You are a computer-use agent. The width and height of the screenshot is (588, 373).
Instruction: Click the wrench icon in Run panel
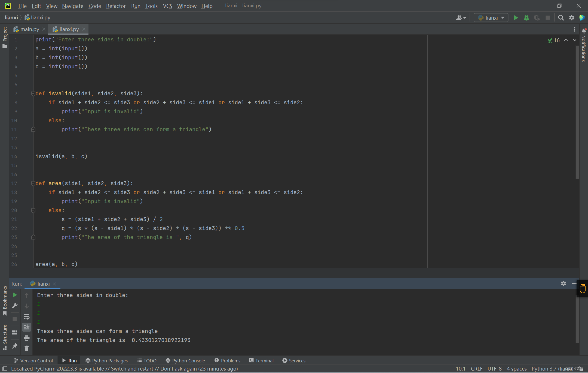point(15,305)
